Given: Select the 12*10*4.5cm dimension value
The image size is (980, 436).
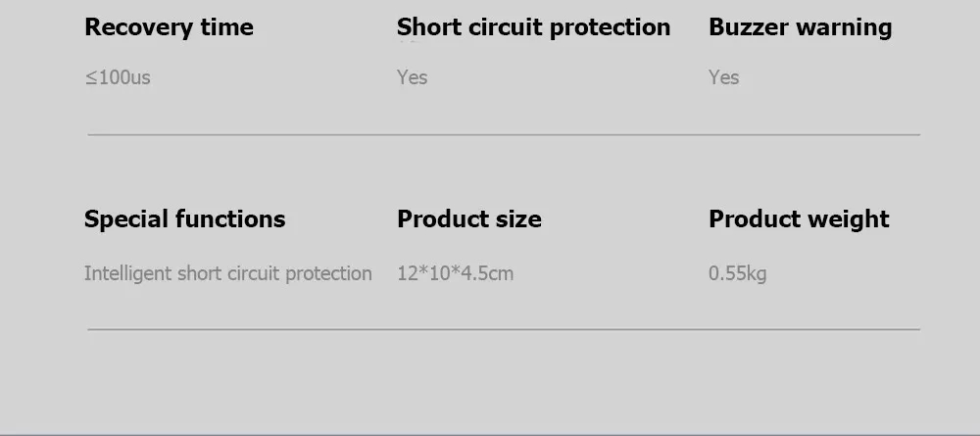Looking at the screenshot, I should tap(455, 273).
